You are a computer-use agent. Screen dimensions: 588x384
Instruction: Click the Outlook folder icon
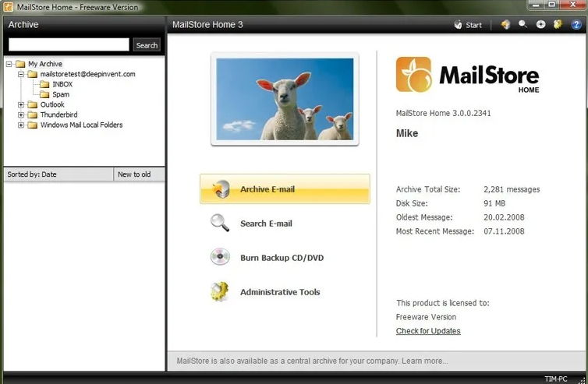coord(33,104)
